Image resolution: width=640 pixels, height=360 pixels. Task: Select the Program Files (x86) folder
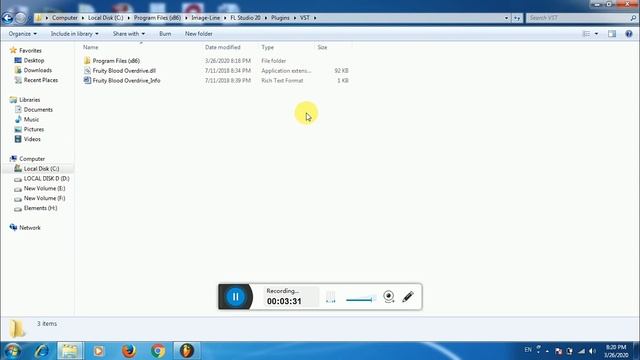[x=116, y=61]
